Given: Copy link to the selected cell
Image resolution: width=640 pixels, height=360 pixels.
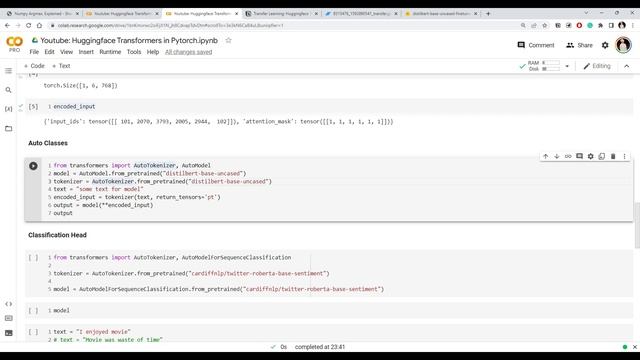Looking at the screenshot, I should pyautogui.click(x=568, y=156).
